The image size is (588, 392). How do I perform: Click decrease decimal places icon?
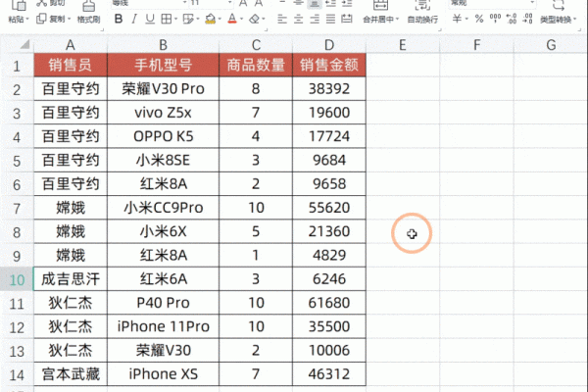527,19
